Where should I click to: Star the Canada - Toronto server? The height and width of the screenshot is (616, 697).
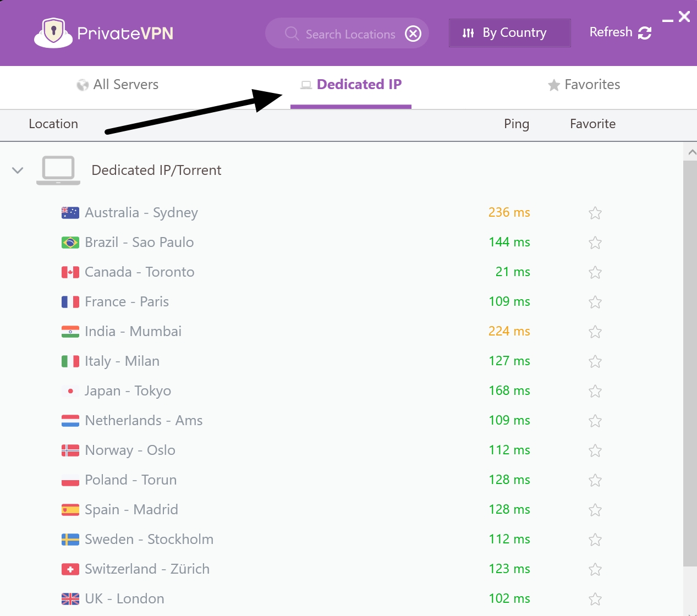595,272
